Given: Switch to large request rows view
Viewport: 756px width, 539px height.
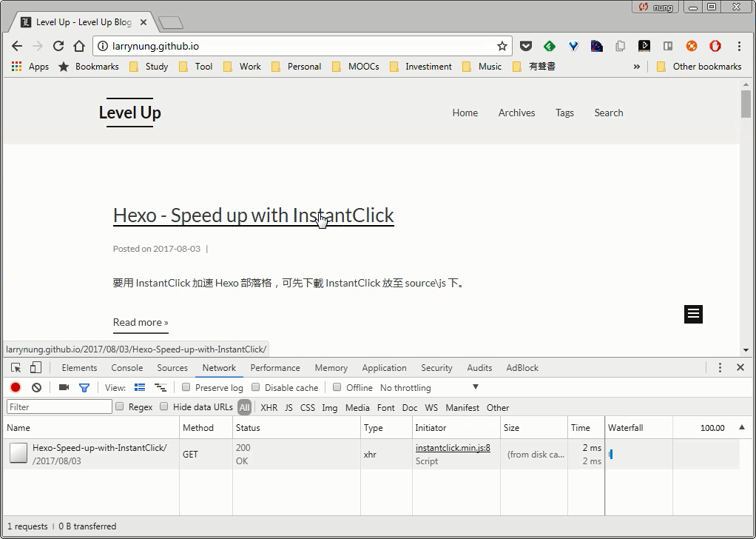Looking at the screenshot, I should (140, 387).
